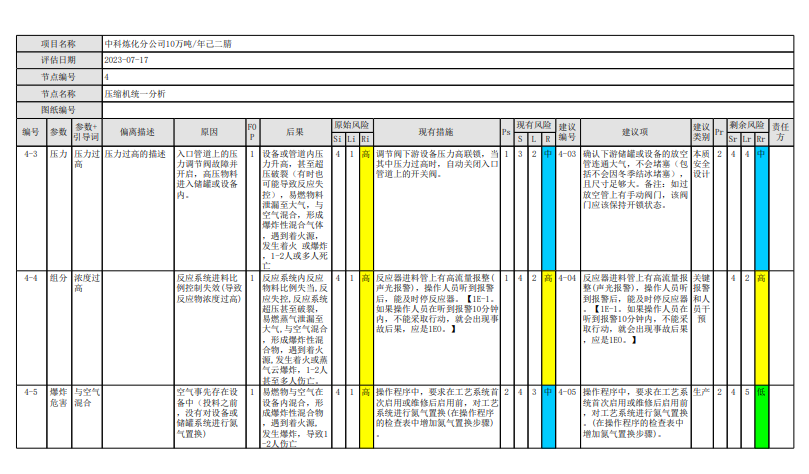Click green 低 residual-risk cell in row 4-5
Image resolution: width=809 pixels, height=474 pixels.
point(762,416)
